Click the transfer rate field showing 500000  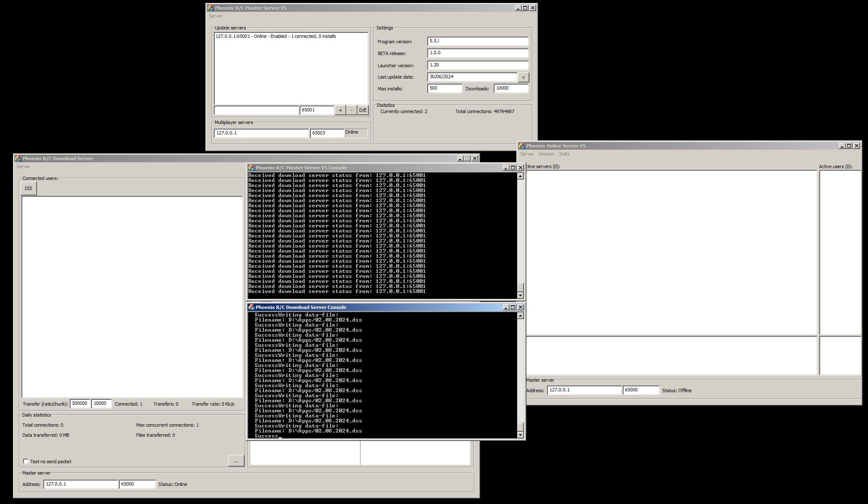80,404
